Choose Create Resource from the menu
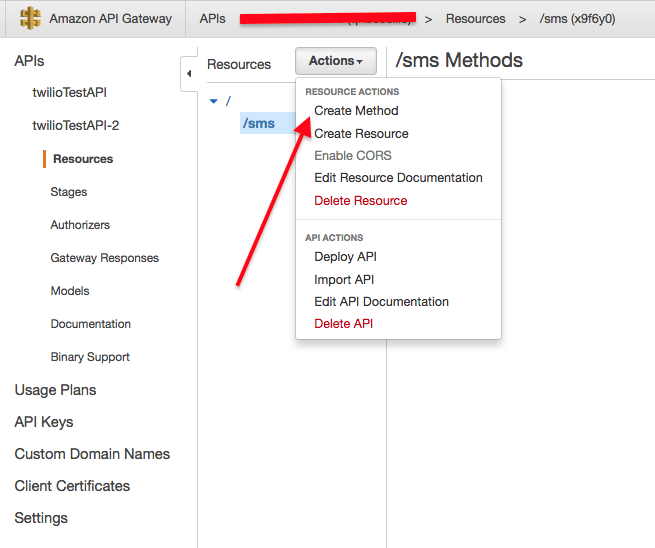This screenshot has width=655, height=548. [361, 134]
